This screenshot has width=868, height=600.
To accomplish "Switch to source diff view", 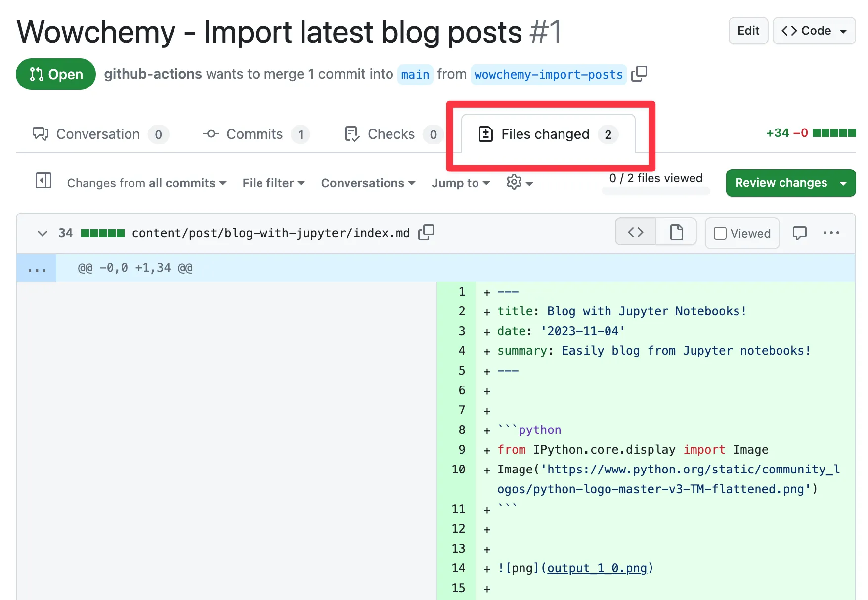I will [x=635, y=232].
